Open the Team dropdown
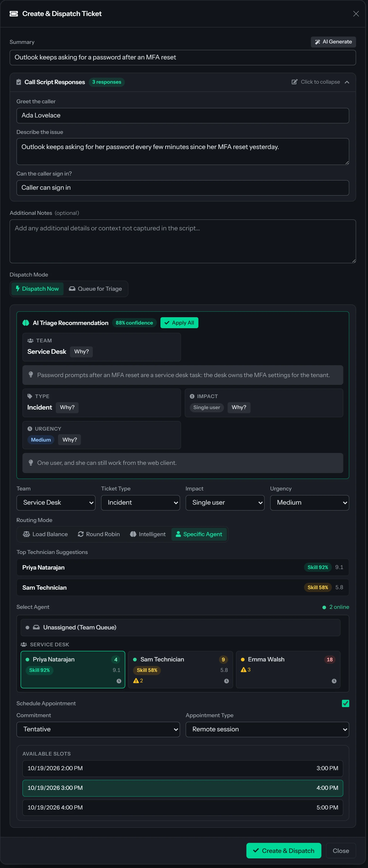Image resolution: width=368 pixels, height=868 pixels. [x=56, y=502]
